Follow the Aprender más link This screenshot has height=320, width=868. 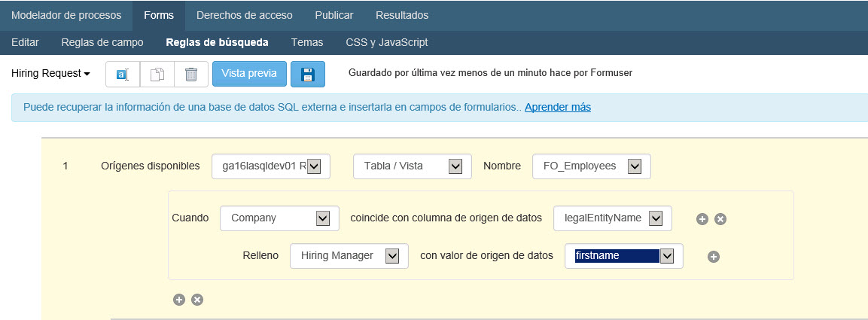(557, 107)
